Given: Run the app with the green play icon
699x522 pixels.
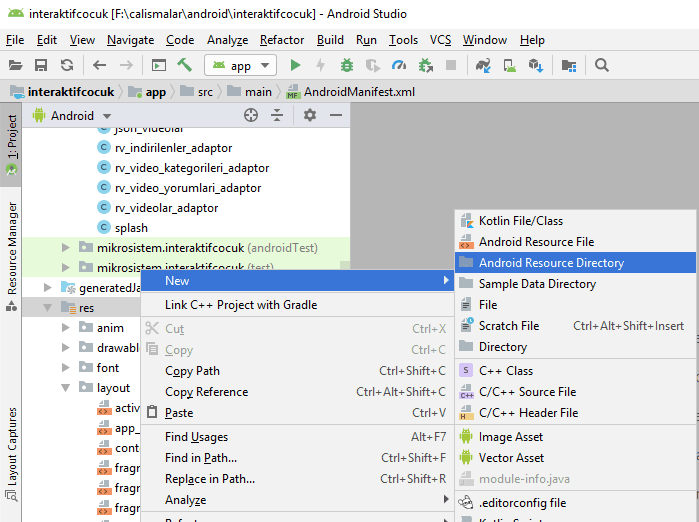Looking at the screenshot, I should [x=295, y=65].
